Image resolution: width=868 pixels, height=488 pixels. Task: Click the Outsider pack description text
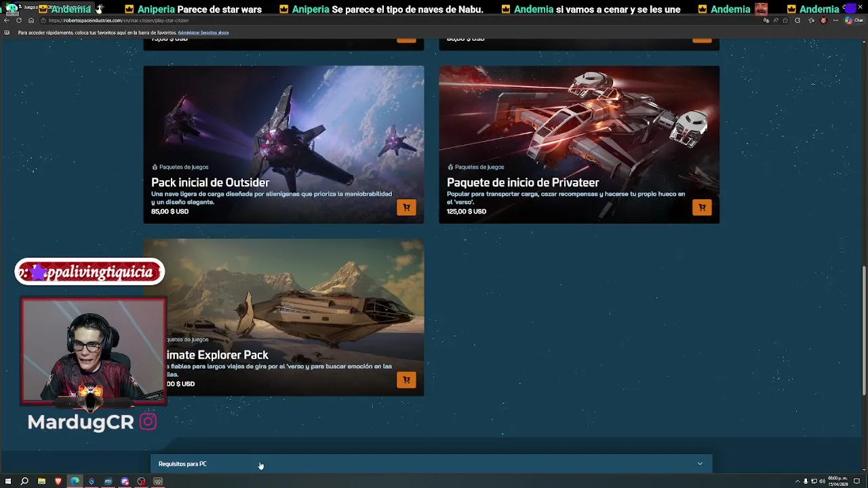click(x=271, y=198)
